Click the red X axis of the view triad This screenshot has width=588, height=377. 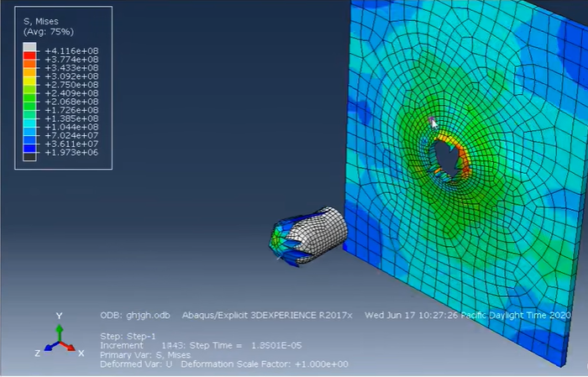click(68, 346)
